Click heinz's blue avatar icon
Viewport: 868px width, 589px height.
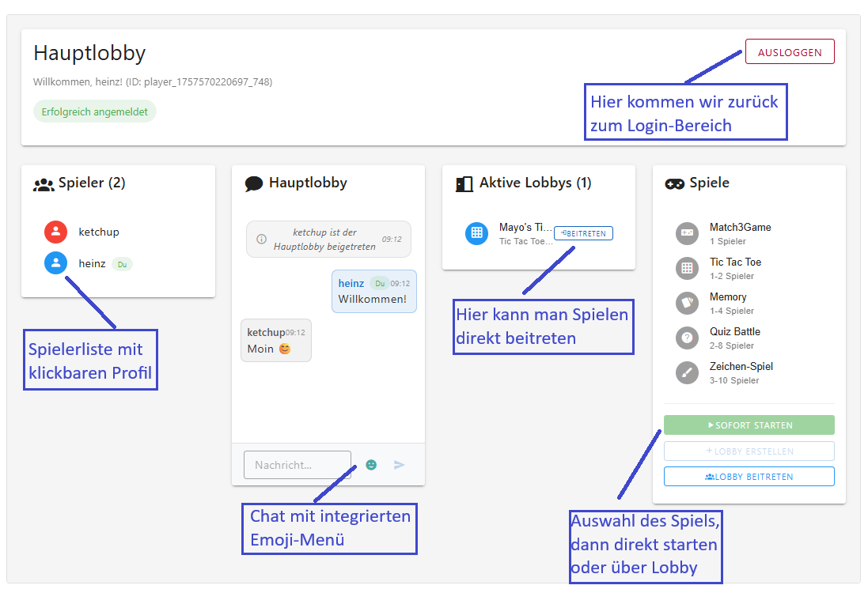coord(56,263)
